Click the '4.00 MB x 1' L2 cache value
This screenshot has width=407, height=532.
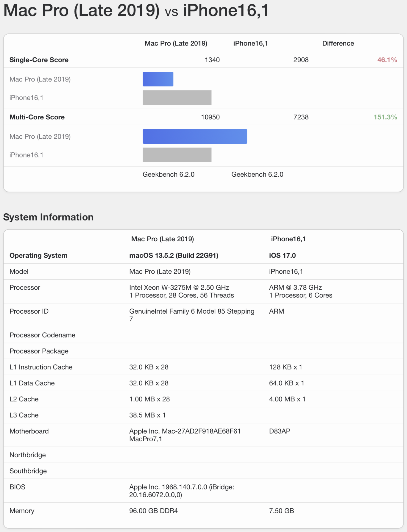(287, 399)
